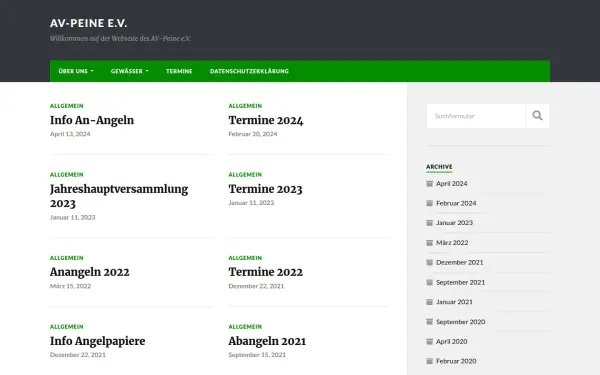
Task: Click Allgemein category above Jahreshauptversammlung 2023
Action: coord(67,175)
